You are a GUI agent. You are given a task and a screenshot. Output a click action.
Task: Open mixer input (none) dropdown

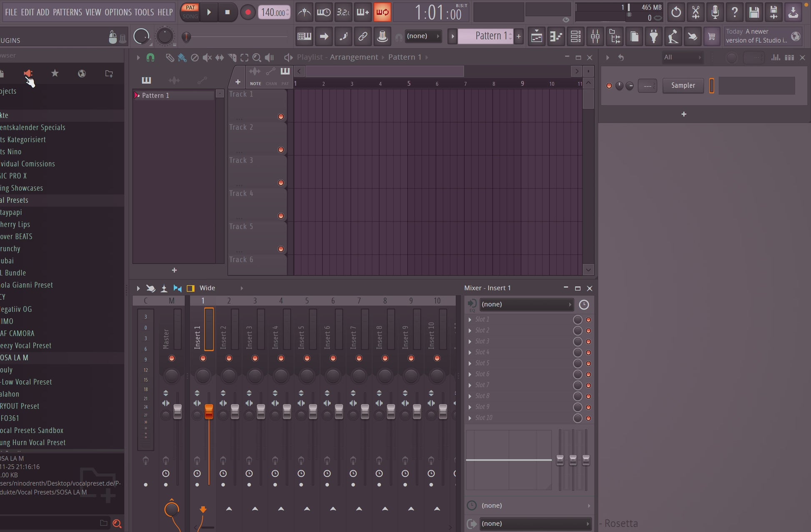coord(526,305)
